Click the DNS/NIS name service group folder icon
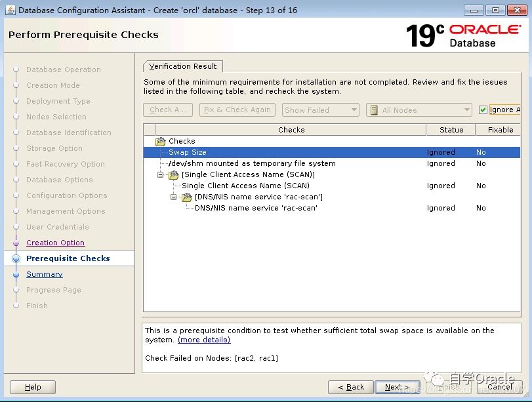This screenshot has height=402, width=532. pos(186,197)
